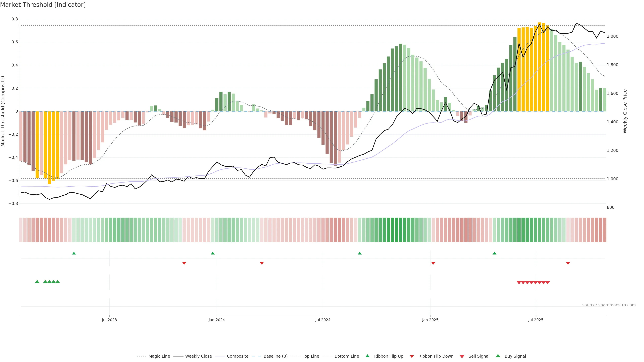
Task: Toggle Weekly Close legend entry
Action: point(198,356)
